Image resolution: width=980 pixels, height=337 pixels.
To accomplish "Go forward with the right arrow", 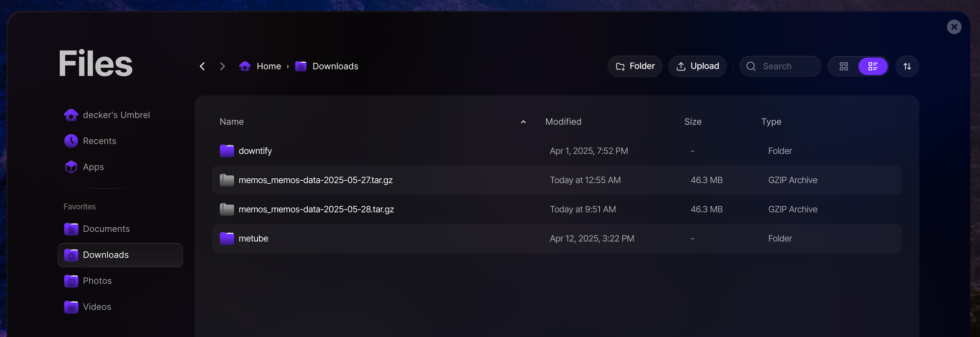I will pyautogui.click(x=222, y=66).
